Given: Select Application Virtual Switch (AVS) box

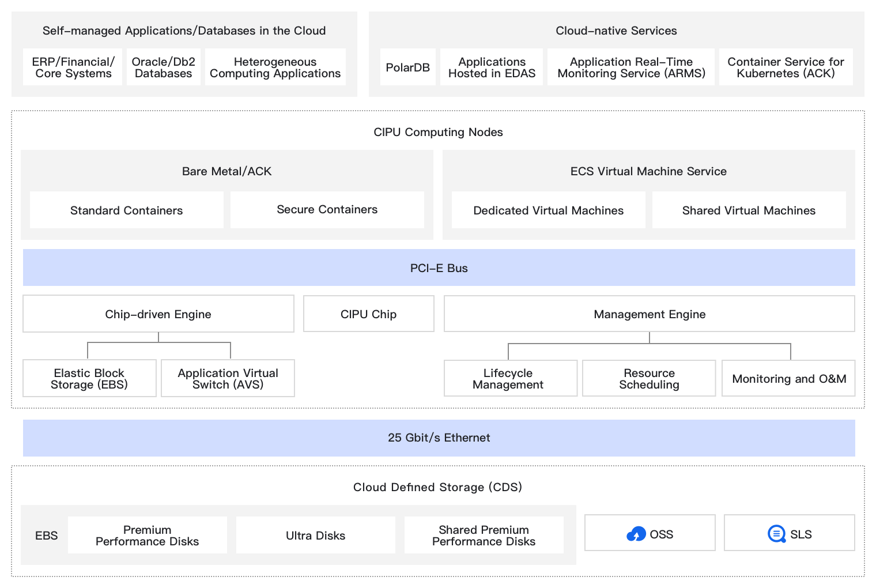Looking at the screenshot, I should pos(228,379).
